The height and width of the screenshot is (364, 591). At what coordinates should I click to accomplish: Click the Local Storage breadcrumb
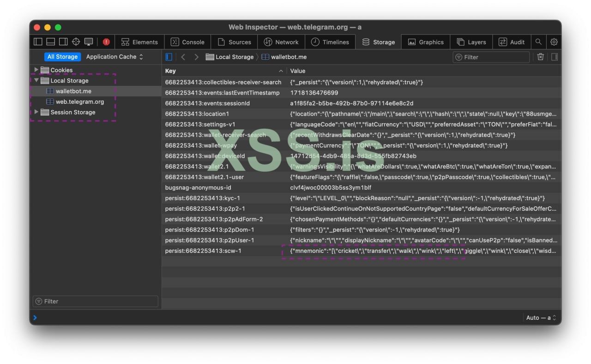click(x=229, y=57)
